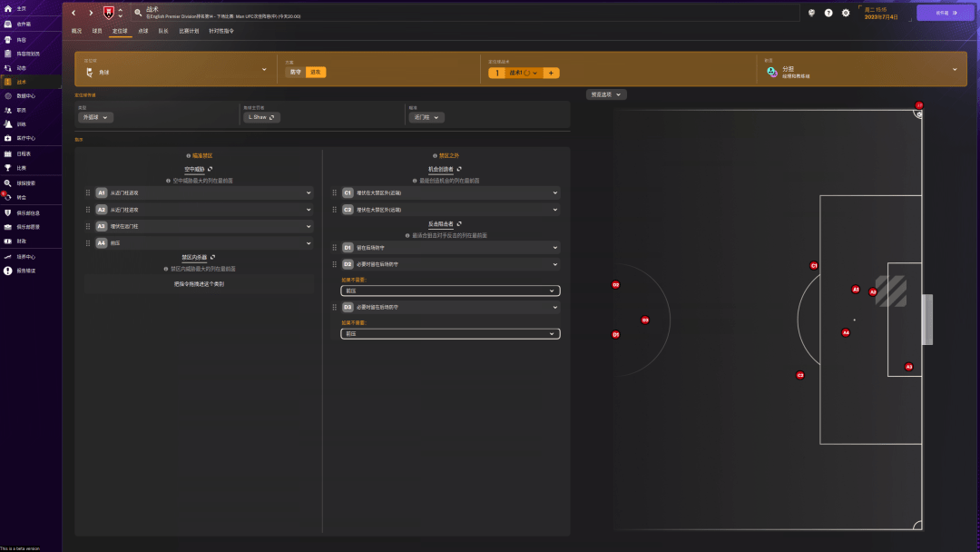Click the manager head icon near help
The image size is (980, 552).
click(811, 13)
